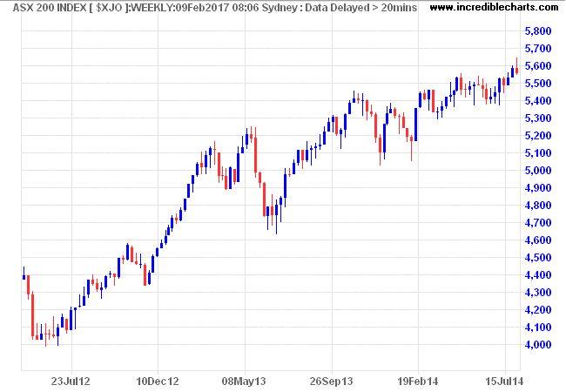Click the 5,400 price axis label
The image size is (566, 392).
pyautogui.click(x=538, y=101)
